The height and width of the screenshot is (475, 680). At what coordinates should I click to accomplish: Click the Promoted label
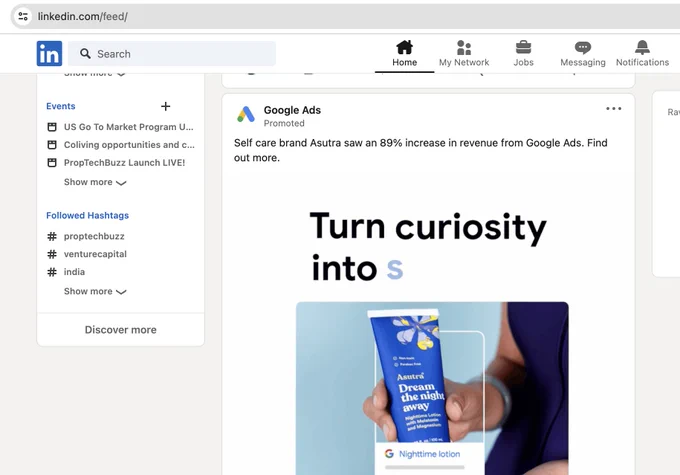click(x=284, y=123)
